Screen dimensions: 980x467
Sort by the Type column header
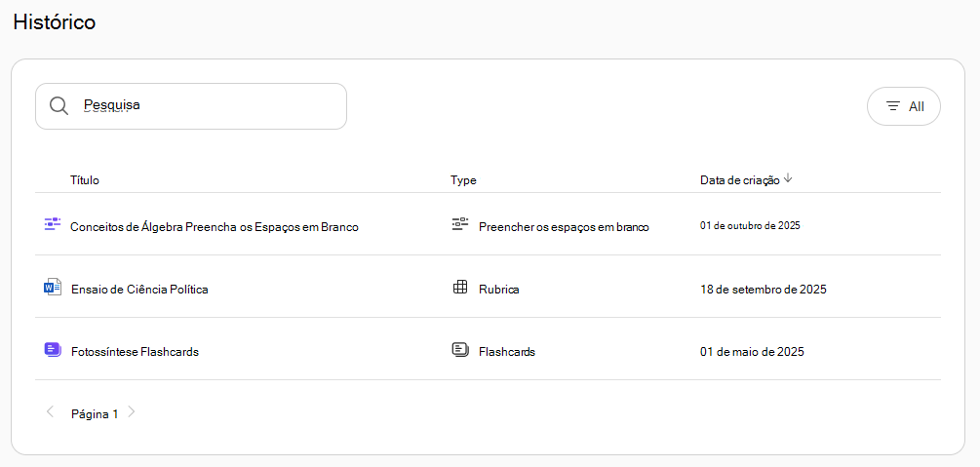(x=463, y=180)
